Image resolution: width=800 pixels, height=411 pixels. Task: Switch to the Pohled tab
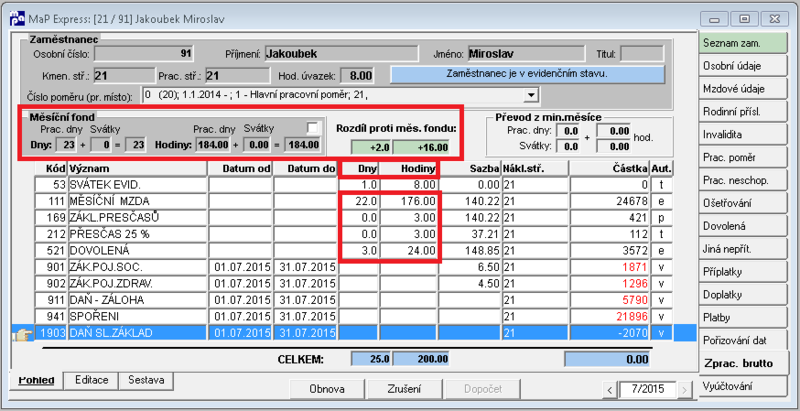(35, 380)
